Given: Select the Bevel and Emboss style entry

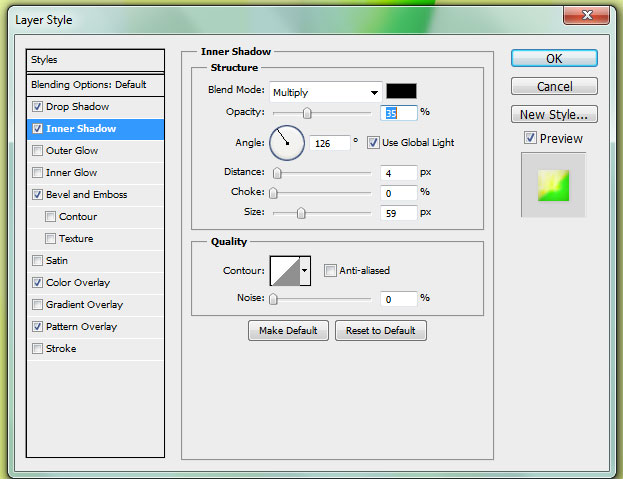Looking at the screenshot, I should pyautogui.click(x=87, y=195).
